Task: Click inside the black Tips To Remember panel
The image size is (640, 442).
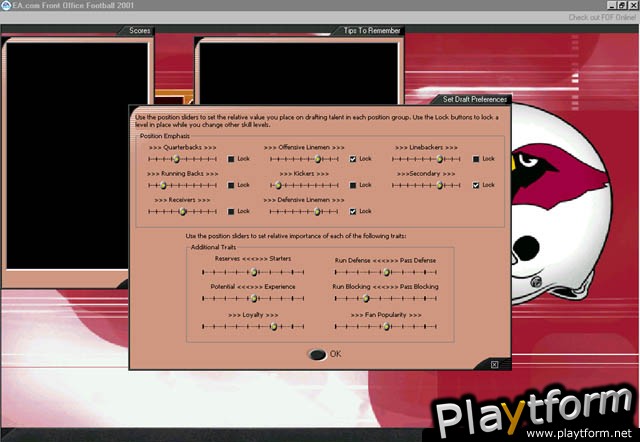Action: coord(298,73)
